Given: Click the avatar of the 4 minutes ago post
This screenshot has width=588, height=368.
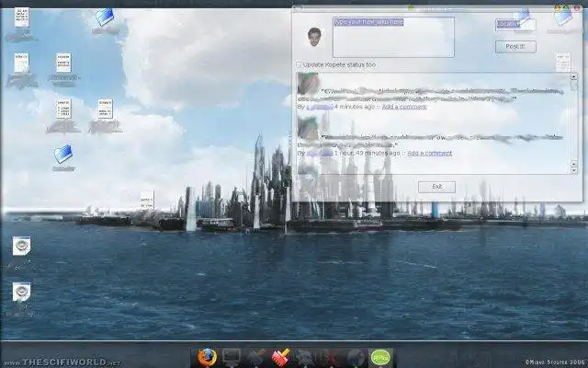Looking at the screenshot, I should [308, 84].
